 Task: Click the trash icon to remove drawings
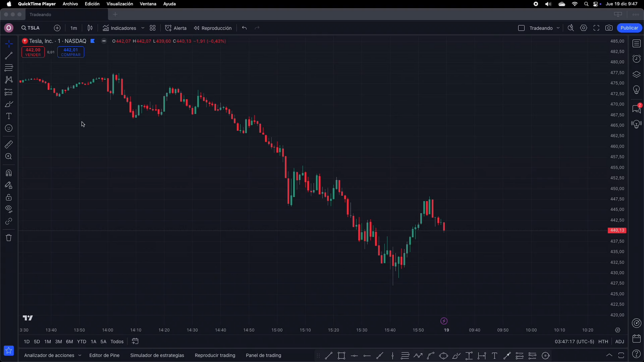[x=8, y=238]
